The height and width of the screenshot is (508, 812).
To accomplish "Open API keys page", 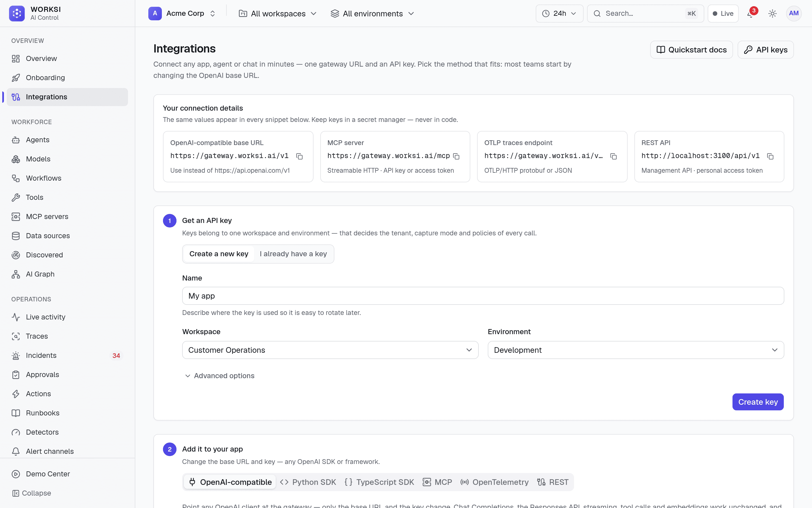I will point(765,50).
